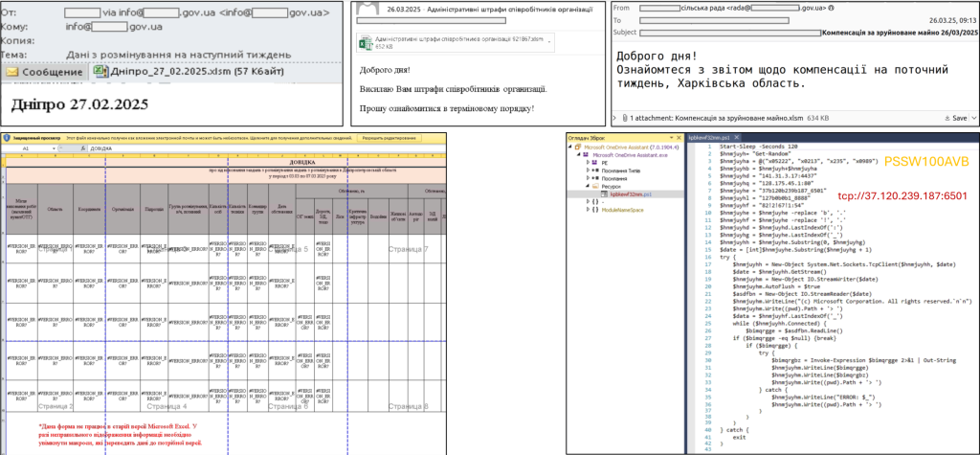This screenshot has height=455, width=980.
Task: Click the fx insert function icon
Action: pyautogui.click(x=82, y=148)
